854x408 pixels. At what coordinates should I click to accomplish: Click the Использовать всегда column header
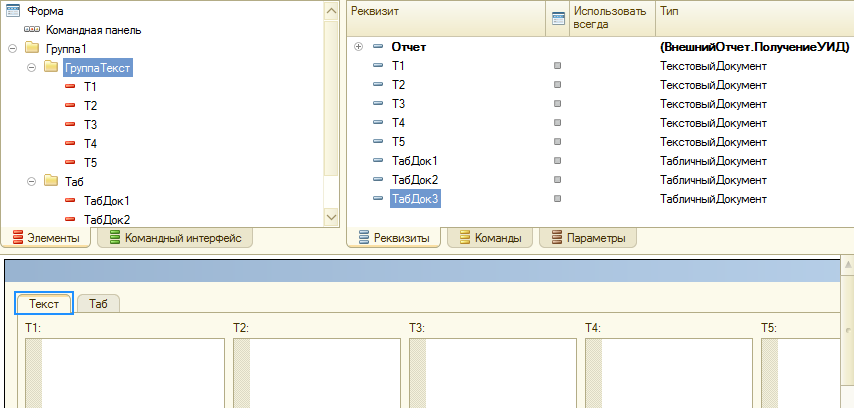click(x=612, y=19)
